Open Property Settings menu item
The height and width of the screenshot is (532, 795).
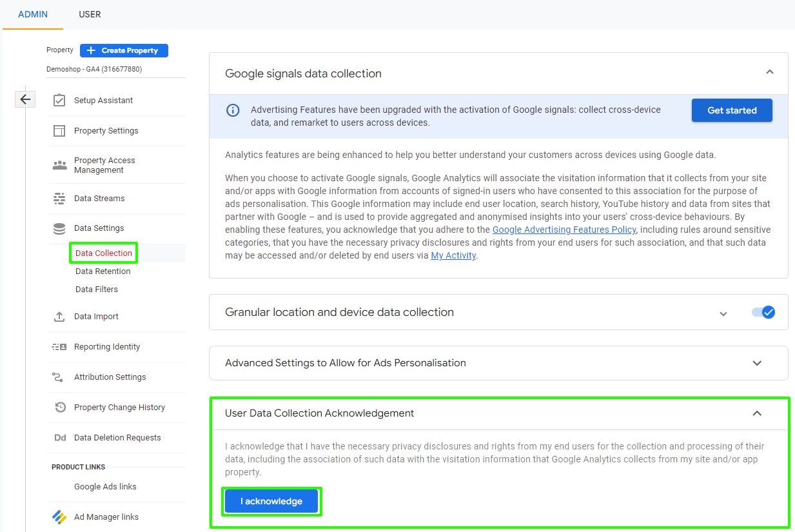[106, 131]
